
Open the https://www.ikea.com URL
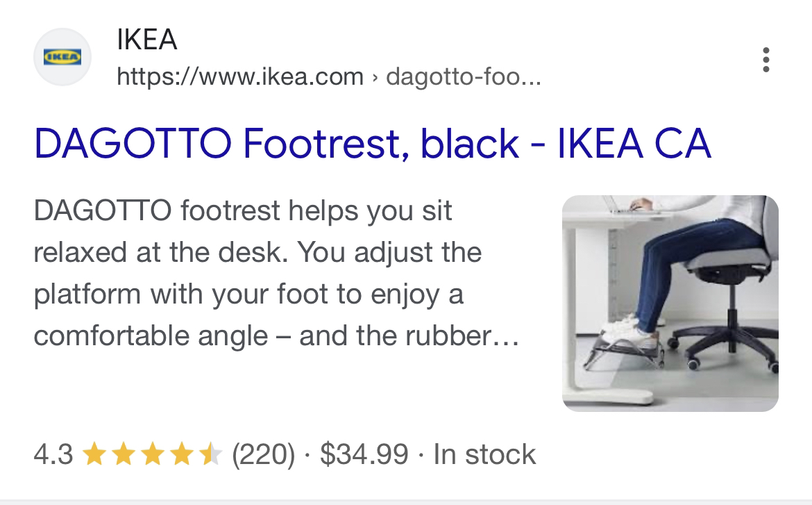click(x=240, y=76)
